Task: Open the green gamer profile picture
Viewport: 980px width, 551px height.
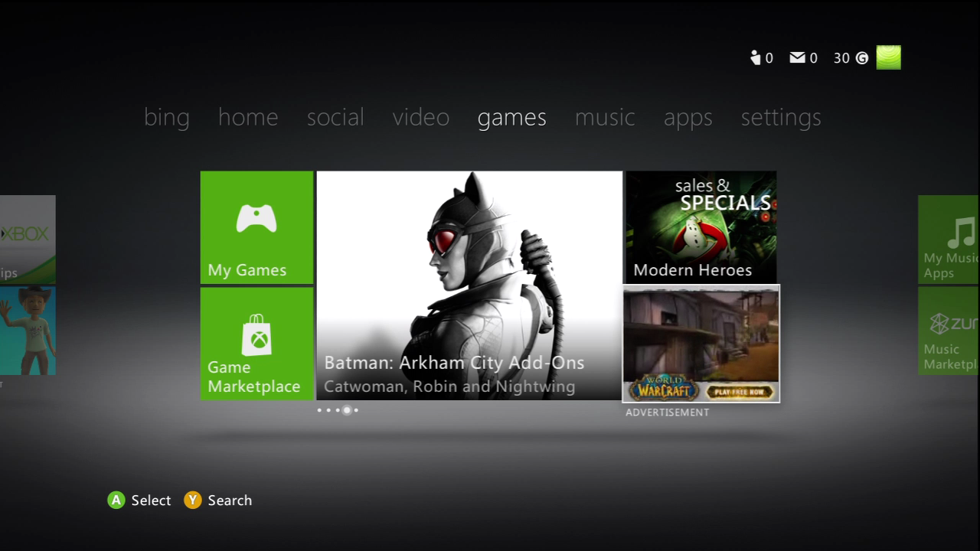Action: click(888, 57)
